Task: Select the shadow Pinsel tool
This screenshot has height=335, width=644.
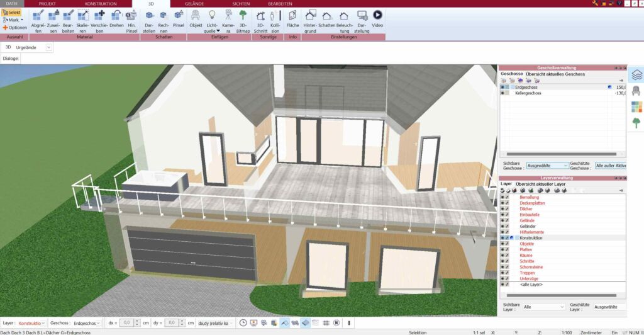Action: [x=178, y=19]
